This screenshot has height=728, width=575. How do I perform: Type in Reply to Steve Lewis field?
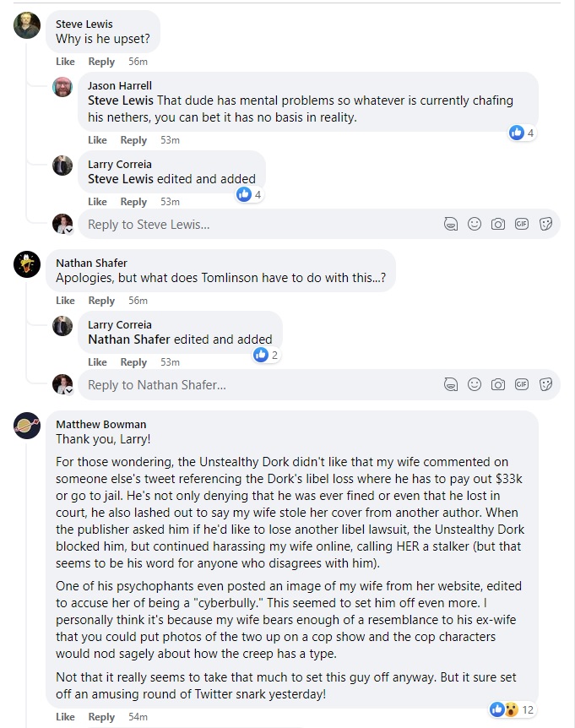[x=253, y=224]
